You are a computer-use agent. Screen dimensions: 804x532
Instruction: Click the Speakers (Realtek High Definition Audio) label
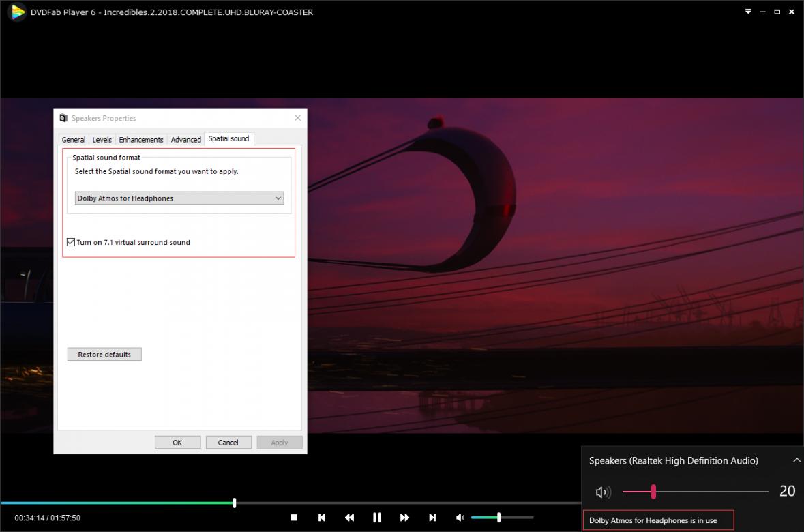[673, 460]
